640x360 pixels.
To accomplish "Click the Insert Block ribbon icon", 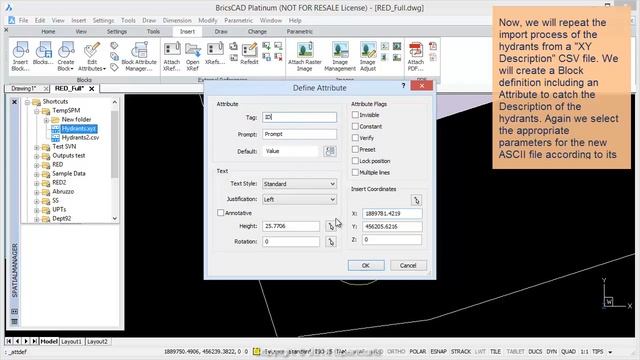I will click(20, 56).
